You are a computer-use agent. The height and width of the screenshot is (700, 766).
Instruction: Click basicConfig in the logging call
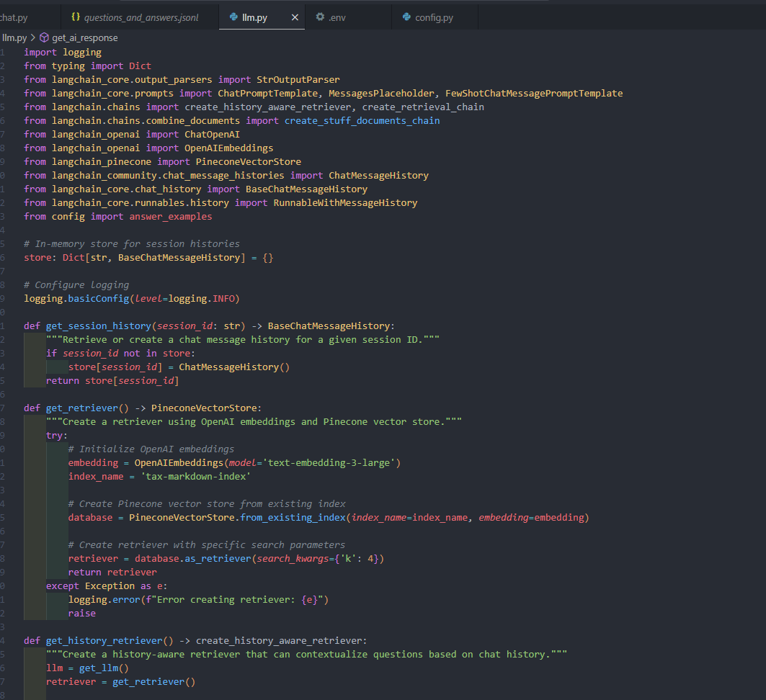pyautogui.click(x=98, y=298)
